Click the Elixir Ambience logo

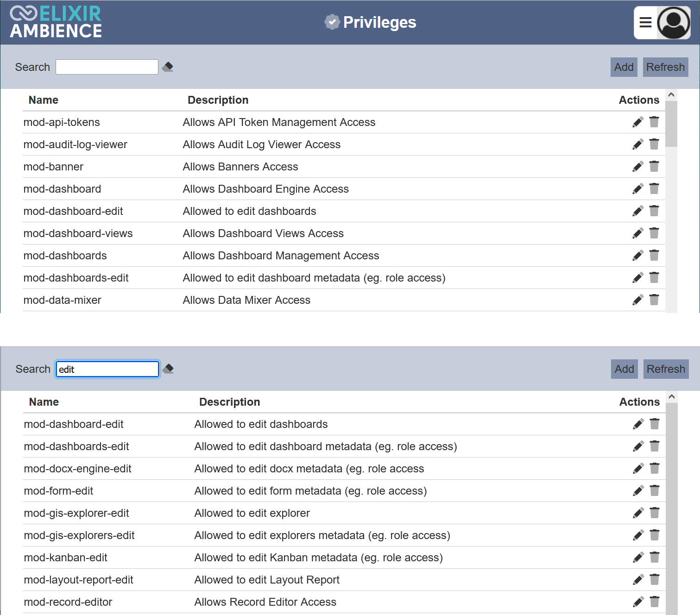tap(56, 22)
